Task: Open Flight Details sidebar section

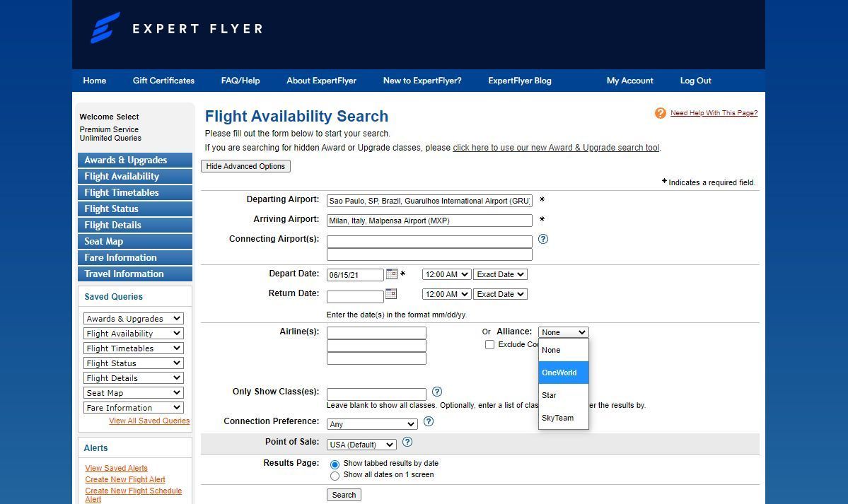Action: 135,225
